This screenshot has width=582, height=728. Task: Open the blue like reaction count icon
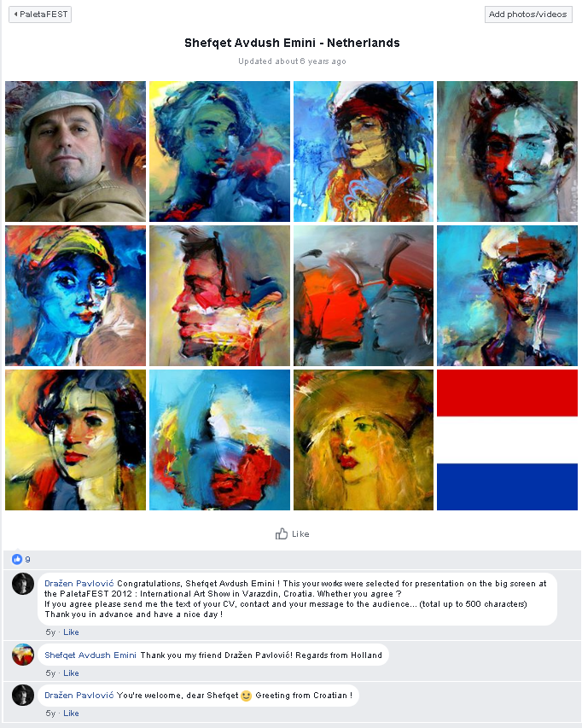coord(17,559)
